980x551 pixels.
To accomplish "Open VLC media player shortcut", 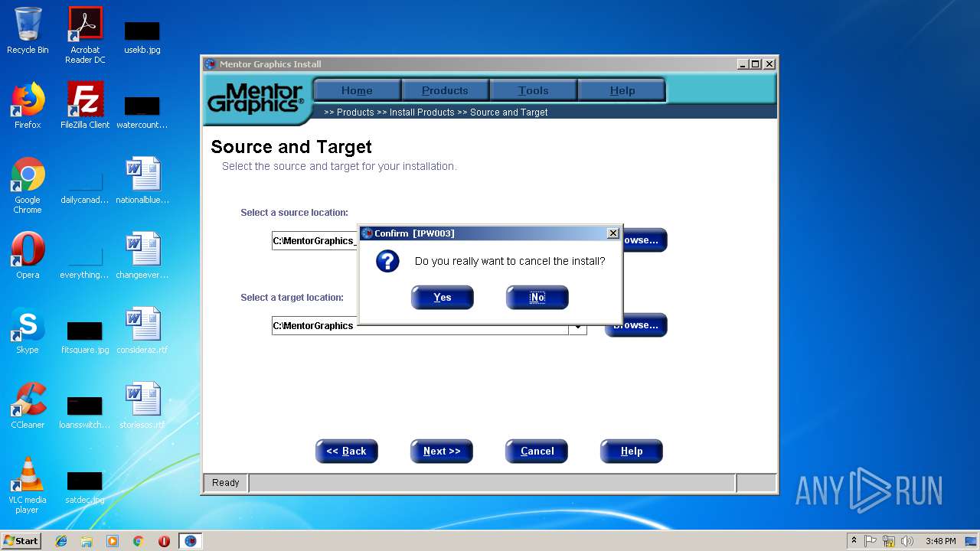I will (28, 485).
